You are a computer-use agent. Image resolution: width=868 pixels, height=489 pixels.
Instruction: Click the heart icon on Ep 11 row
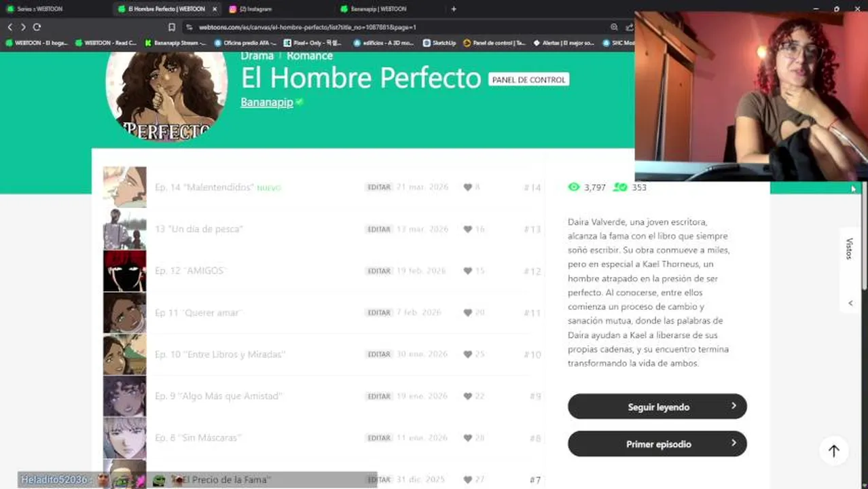coord(467,313)
